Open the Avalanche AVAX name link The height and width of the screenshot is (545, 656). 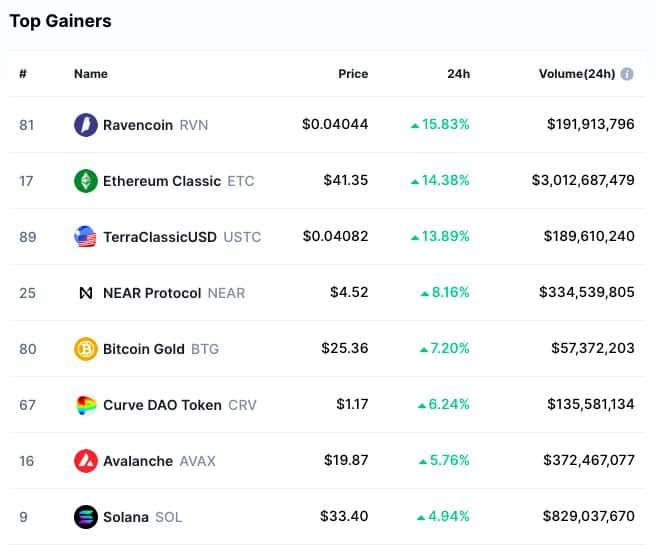click(x=159, y=461)
